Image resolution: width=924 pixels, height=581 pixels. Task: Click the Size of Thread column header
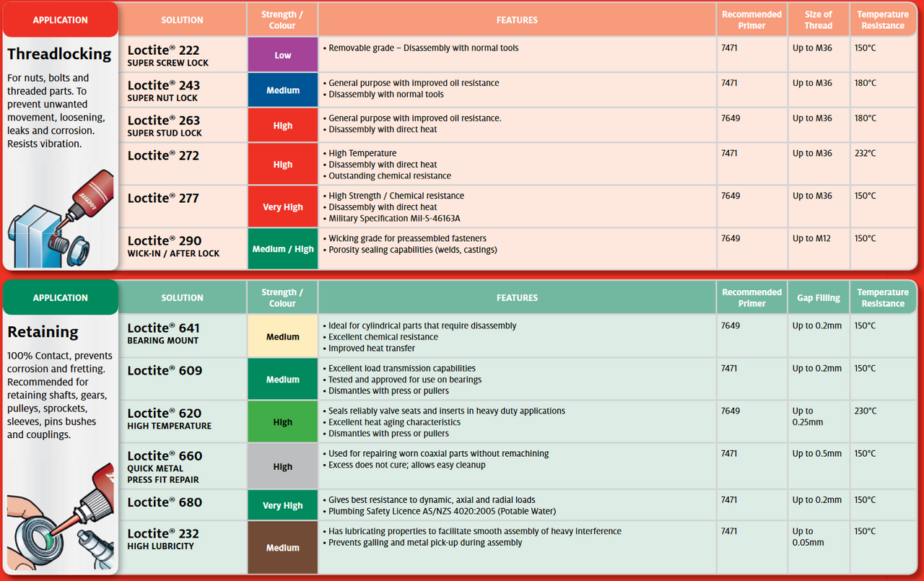[x=818, y=19]
